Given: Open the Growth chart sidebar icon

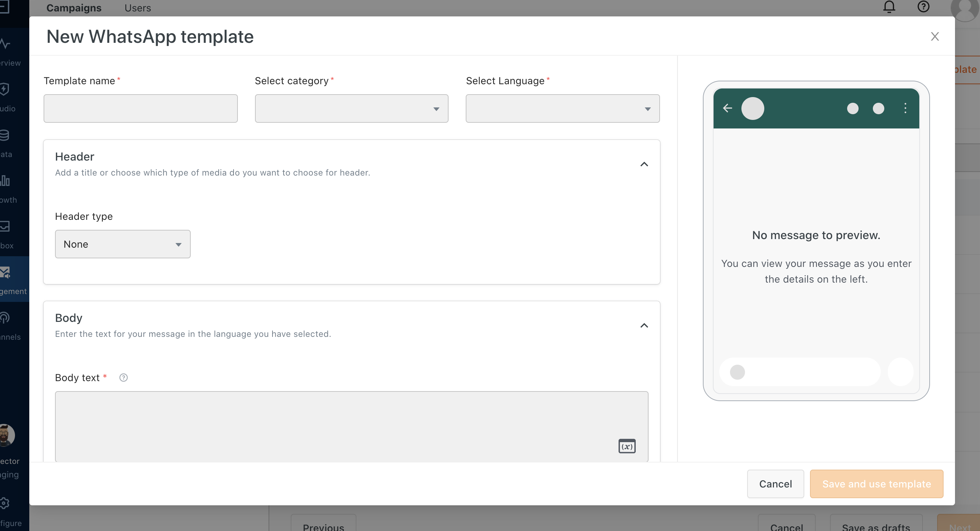Looking at the screenshot, I should tap(5, 181).
